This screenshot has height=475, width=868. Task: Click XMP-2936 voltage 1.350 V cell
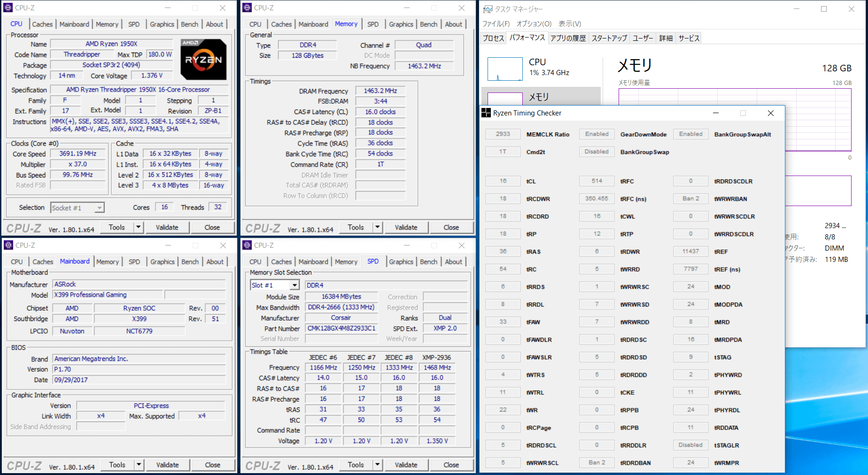(437, 441)
